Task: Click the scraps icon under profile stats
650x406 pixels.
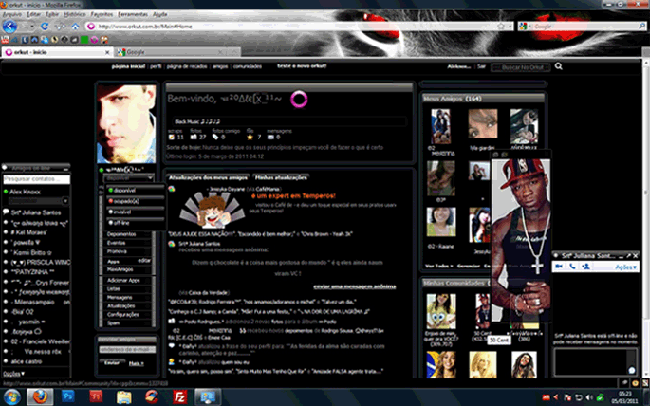Action: point(172,137)
